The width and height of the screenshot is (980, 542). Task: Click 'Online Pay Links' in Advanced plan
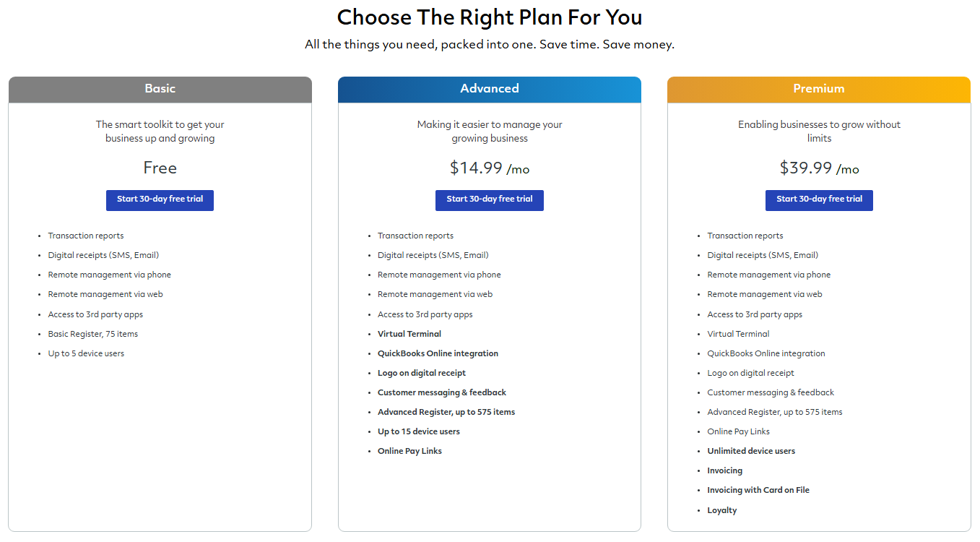tap(409, 451)
